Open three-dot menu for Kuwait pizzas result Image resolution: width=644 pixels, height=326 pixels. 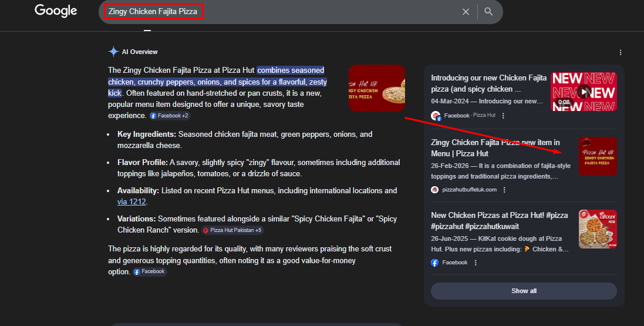point(476,263)
